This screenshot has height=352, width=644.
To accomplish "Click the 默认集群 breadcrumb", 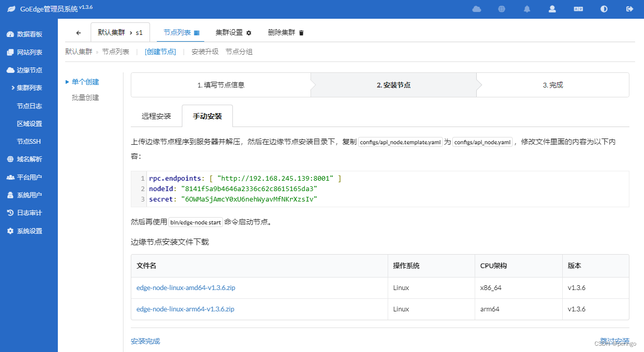I will pyautogui.click(x=79, y=52).
